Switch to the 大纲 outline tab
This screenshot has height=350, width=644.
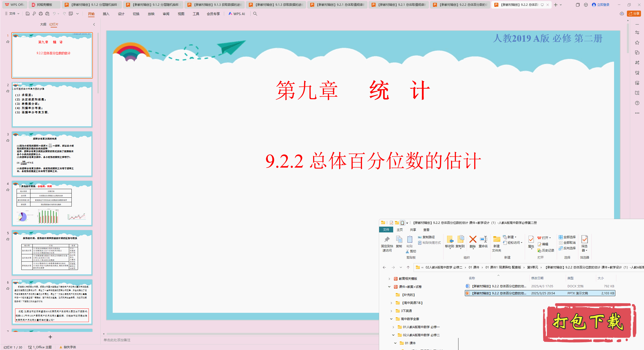(x=43, y=24)
